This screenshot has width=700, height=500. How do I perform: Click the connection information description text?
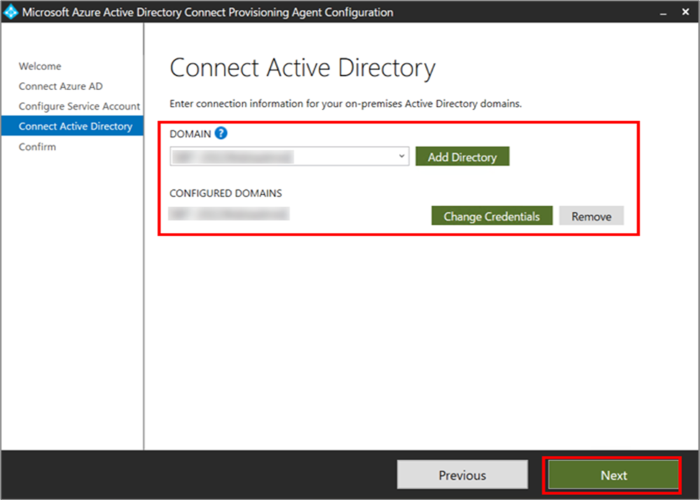(345, 104)
